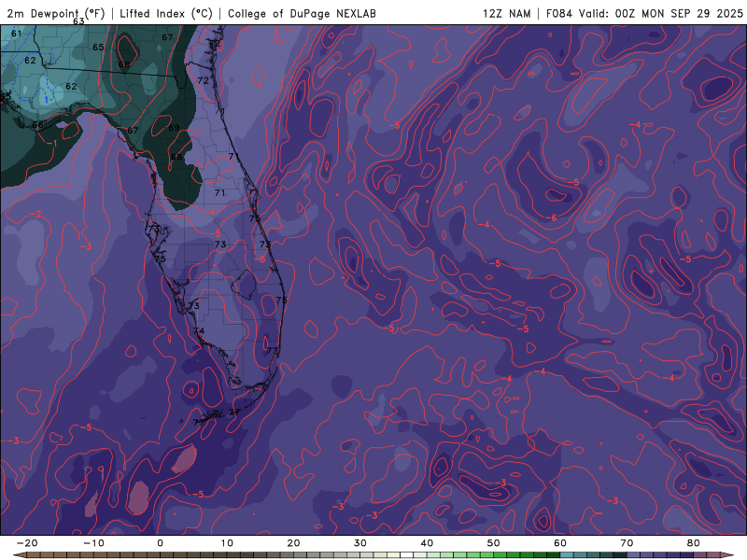Click the 66 dewpoint value on the map
Image resolution: width=747 pixels, height=560 pixels.
[37, 125]
